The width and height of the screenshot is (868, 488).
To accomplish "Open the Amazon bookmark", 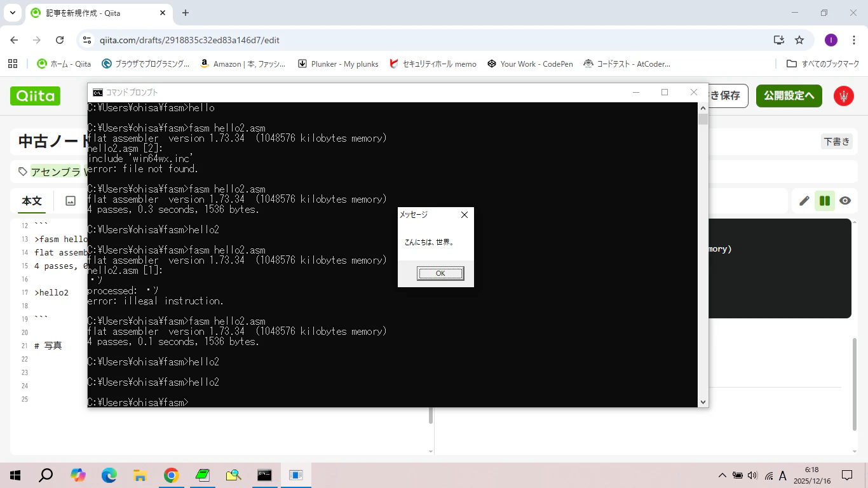I will click(x=242, y=64).
